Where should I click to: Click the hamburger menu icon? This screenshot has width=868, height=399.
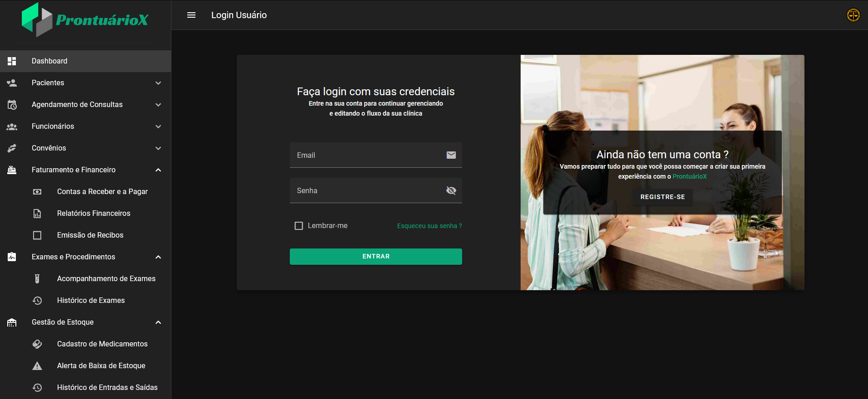pyautogui.click(x=191, y=15)
